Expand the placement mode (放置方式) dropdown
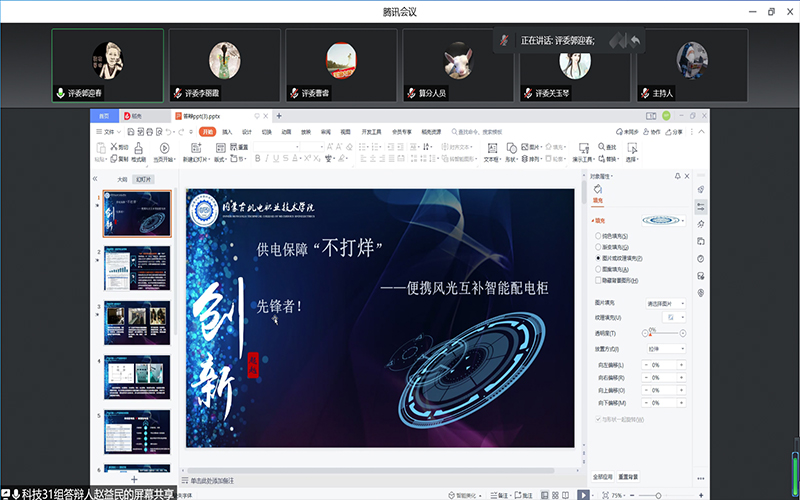The height and width of the screenshot is (500, 800). click(666, 349)
